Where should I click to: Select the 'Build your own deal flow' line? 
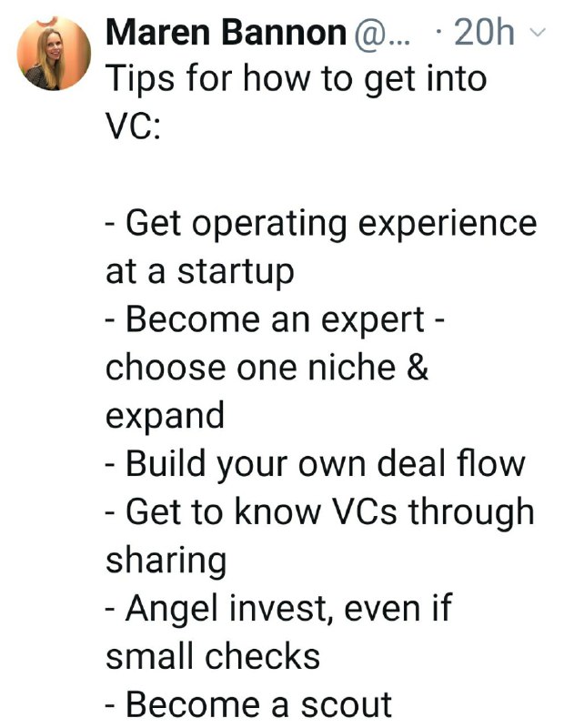pyautogui.click(x=315, y=464)
